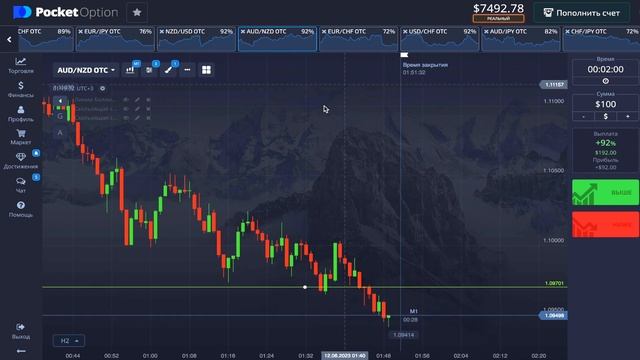Screen dimensions: 640x360
Task: Open the Достижения achievements section
Action: pyautogui.click(x=20, y=161)
